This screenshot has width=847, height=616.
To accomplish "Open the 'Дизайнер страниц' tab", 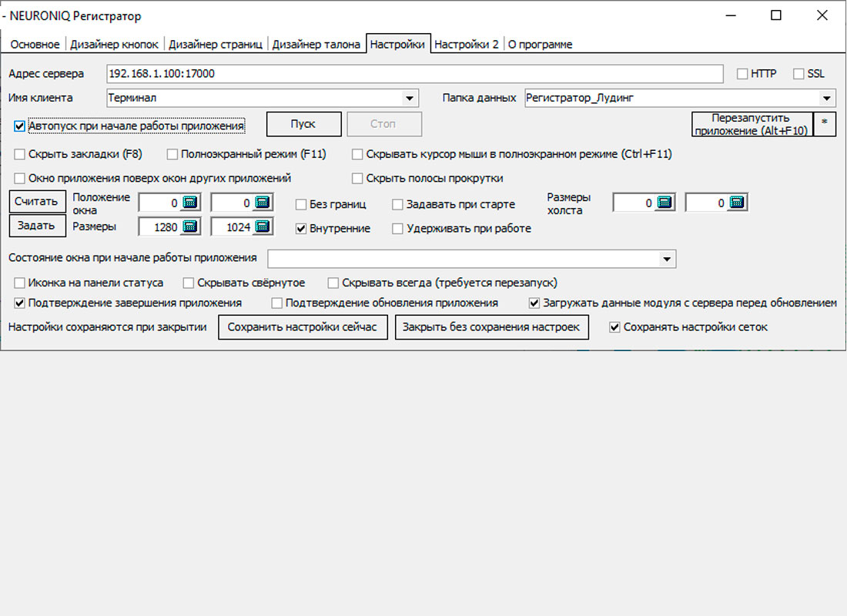I will [x=216, y=45].
